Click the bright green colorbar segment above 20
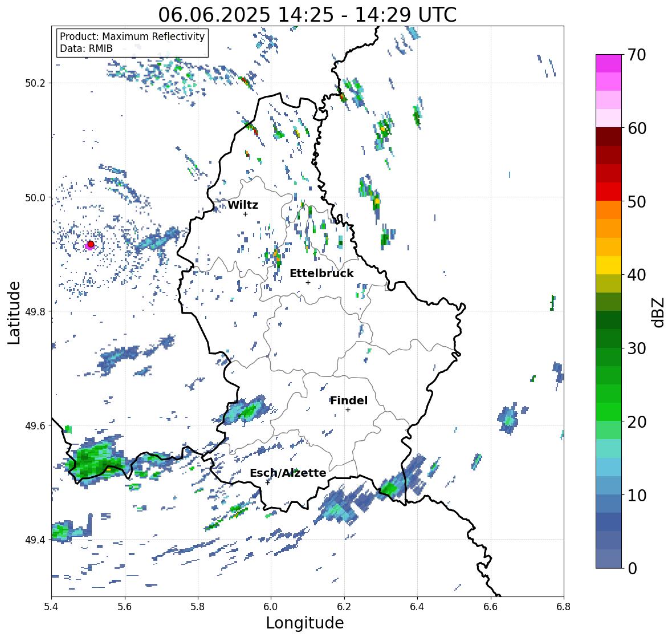 [609, 412]
